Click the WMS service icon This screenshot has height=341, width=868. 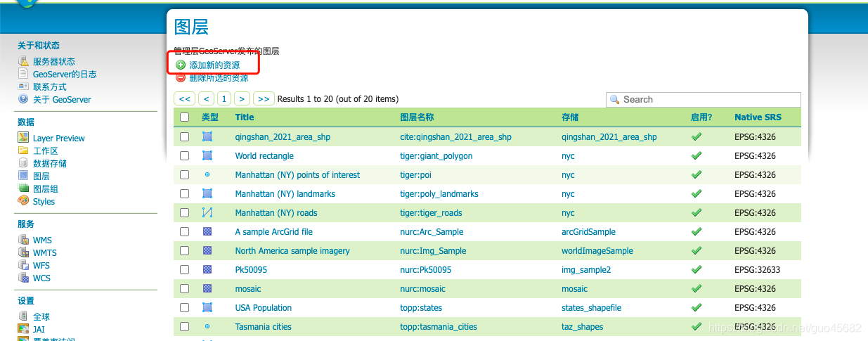point(23,240)
